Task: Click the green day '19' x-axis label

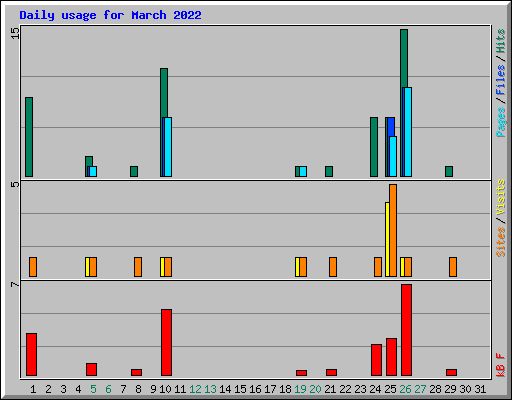Action: pyautogui.click(x=300, y=389)
